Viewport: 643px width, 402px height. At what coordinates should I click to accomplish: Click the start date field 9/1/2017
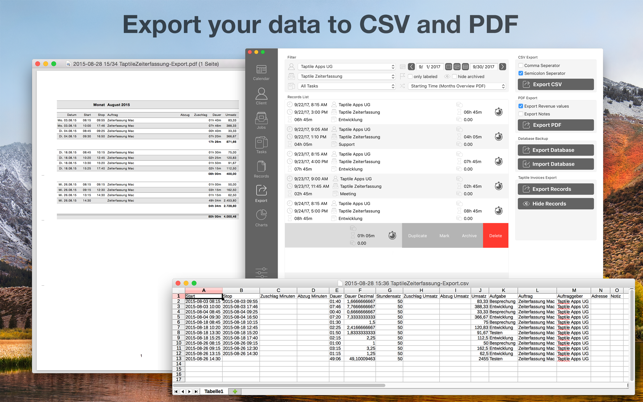tap(429, 66)
